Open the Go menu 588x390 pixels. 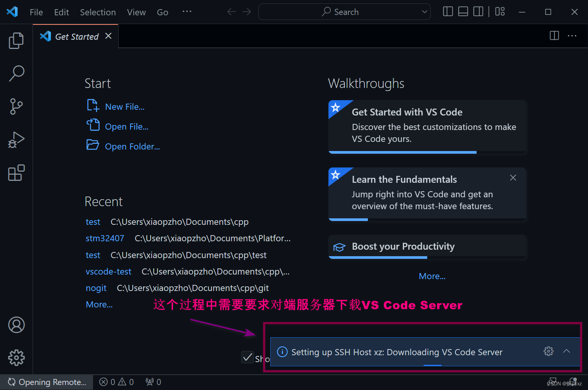[163, 12]
